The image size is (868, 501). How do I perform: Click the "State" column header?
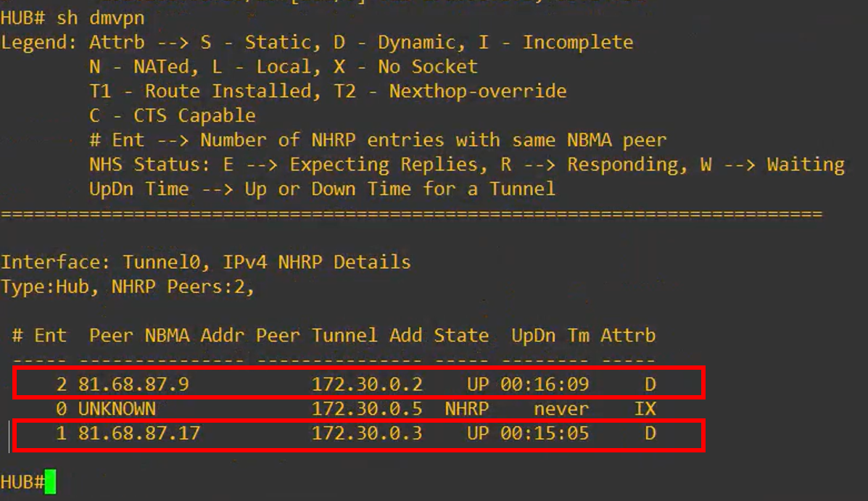pos(461,335)
